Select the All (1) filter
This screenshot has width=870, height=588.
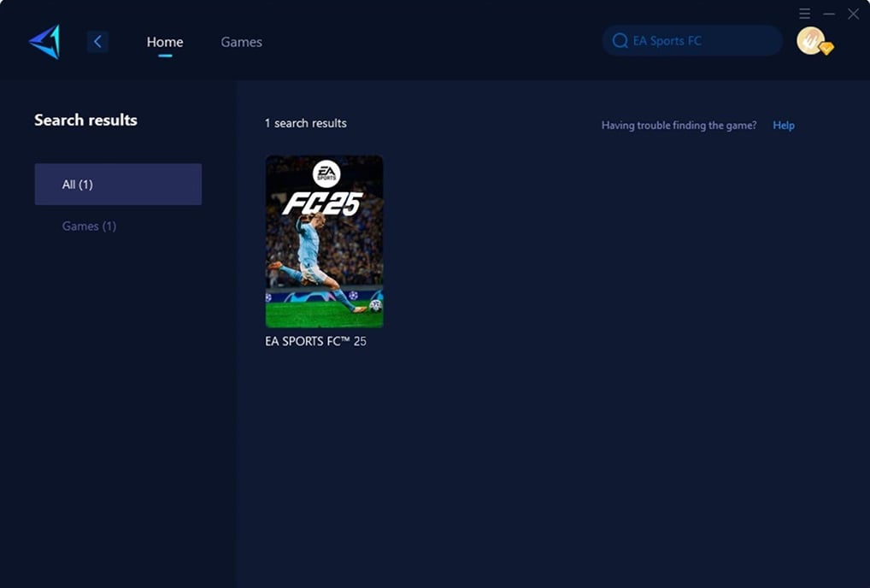pyautogui.click(x=118, y=184)
